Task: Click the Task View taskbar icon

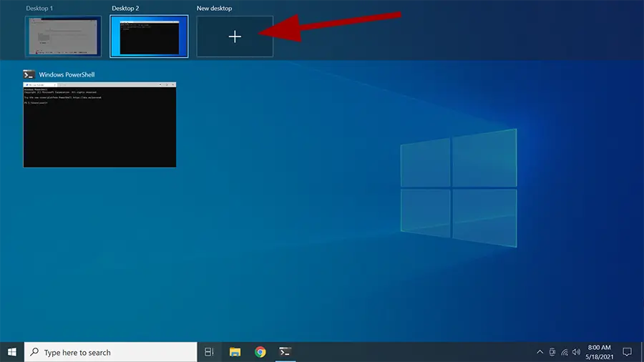Action: click(x=210, y=352)
